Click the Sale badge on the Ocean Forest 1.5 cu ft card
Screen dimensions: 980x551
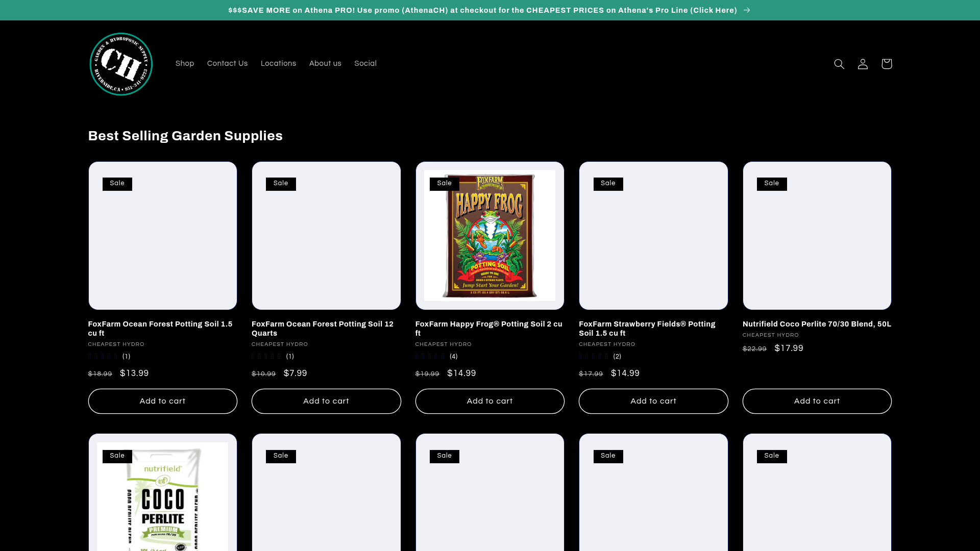117,184
